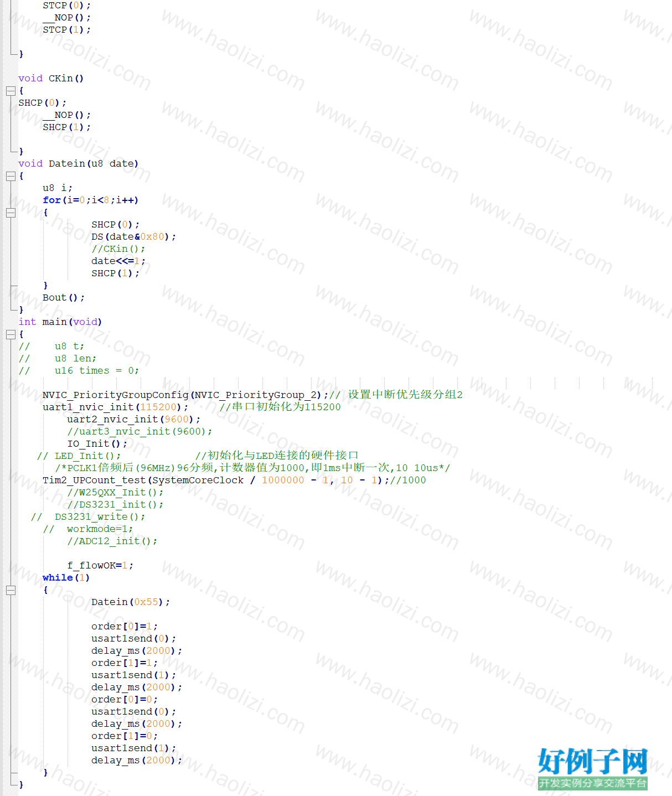Click commented '//DS3231_init();' line

click(115, 505)
